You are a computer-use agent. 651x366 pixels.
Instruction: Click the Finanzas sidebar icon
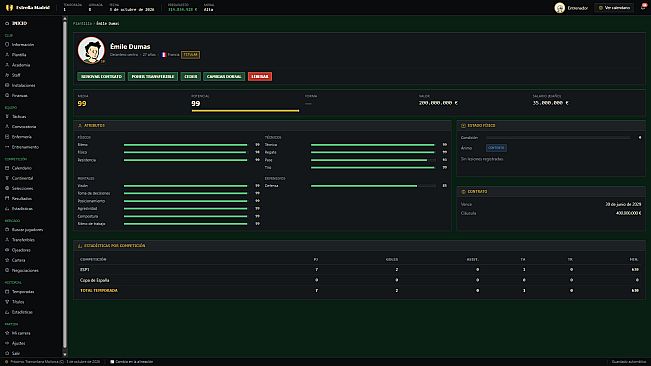click(7, 95)
